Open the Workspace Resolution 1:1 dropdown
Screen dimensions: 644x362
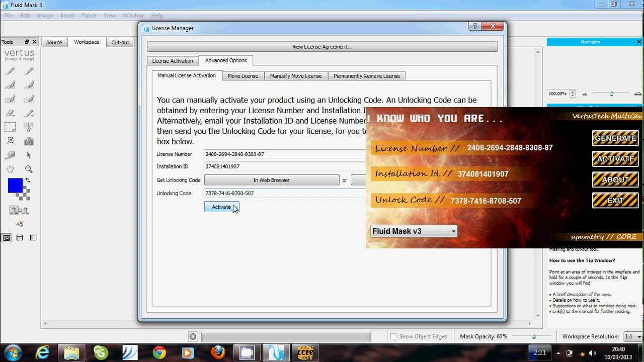[x=633, y=336]
